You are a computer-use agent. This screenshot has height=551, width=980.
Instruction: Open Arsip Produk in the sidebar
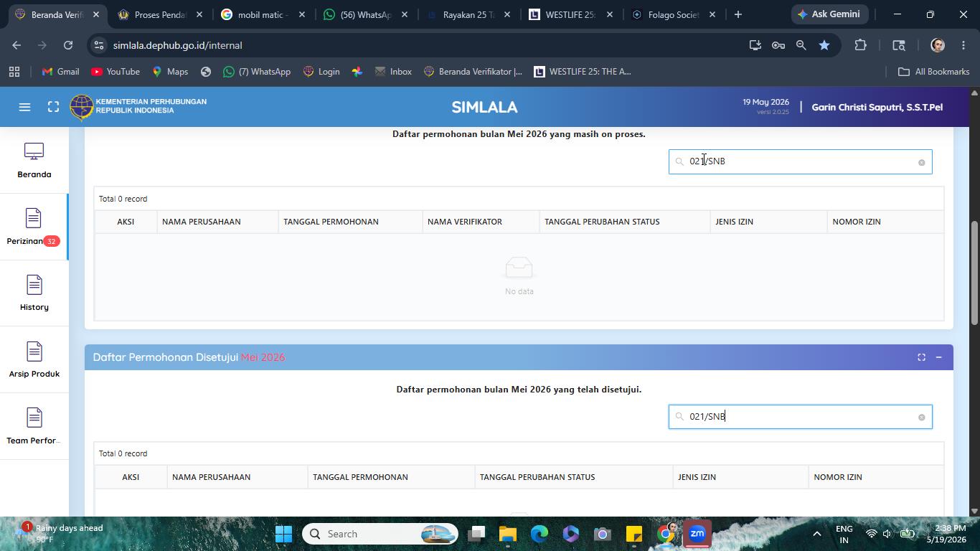pyautogui.click(x=34, y=361)
